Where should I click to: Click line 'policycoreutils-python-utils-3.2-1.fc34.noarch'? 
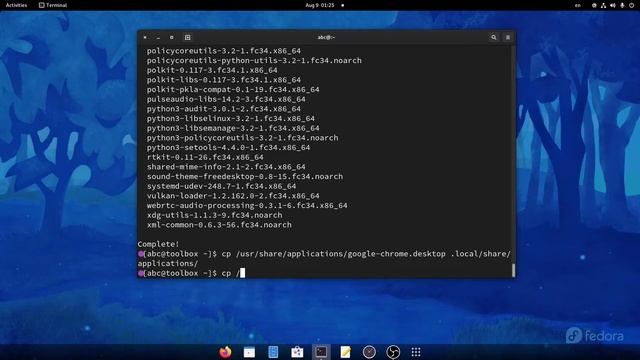point(254,60)
